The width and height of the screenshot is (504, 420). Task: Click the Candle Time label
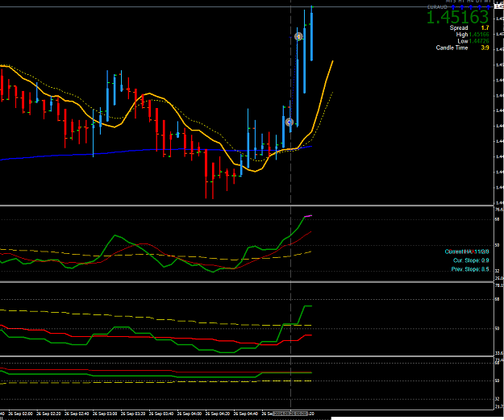tap(452, 48)
